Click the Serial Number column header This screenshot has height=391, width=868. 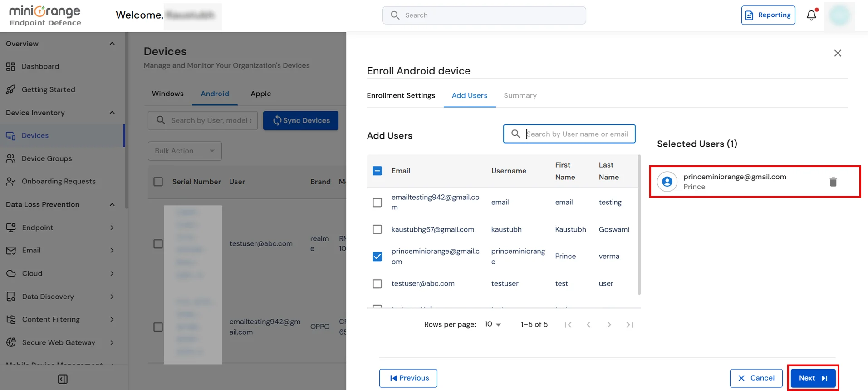pyautogui.click(x=196, y=182)
